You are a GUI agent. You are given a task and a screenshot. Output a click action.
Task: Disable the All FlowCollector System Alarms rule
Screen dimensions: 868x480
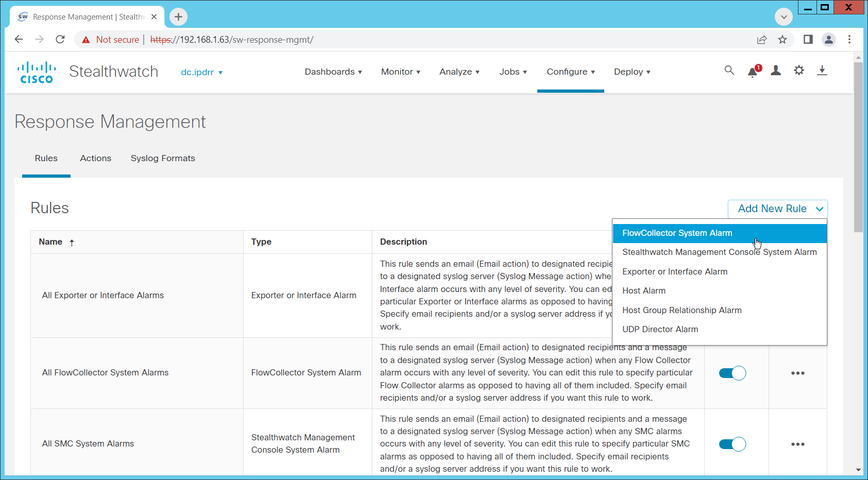click(732, 373)
